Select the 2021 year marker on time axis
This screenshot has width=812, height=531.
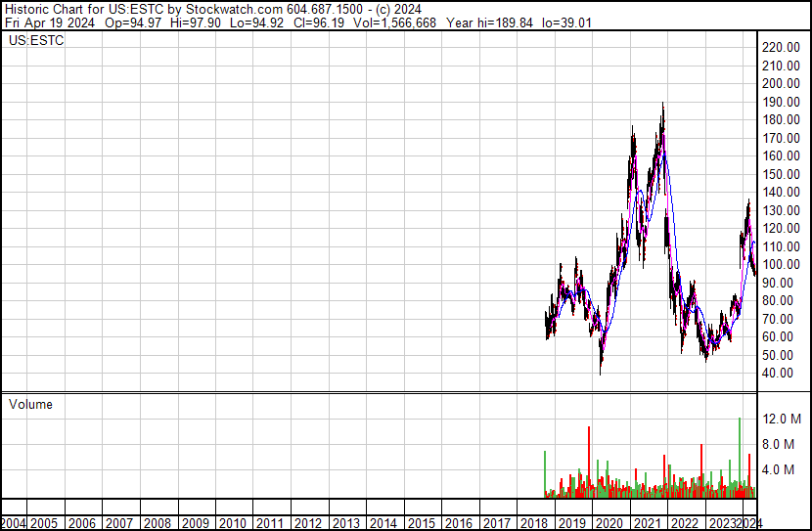click(646, 523)
